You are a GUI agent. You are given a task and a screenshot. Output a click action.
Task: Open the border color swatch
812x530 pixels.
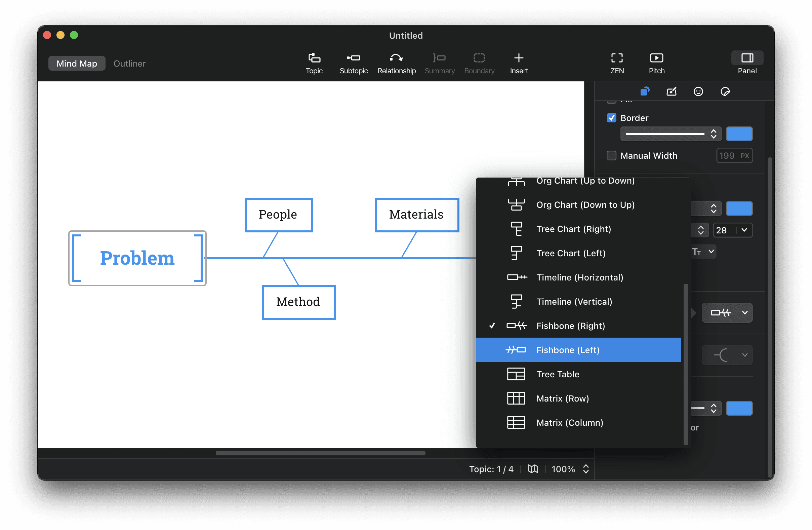739,134
